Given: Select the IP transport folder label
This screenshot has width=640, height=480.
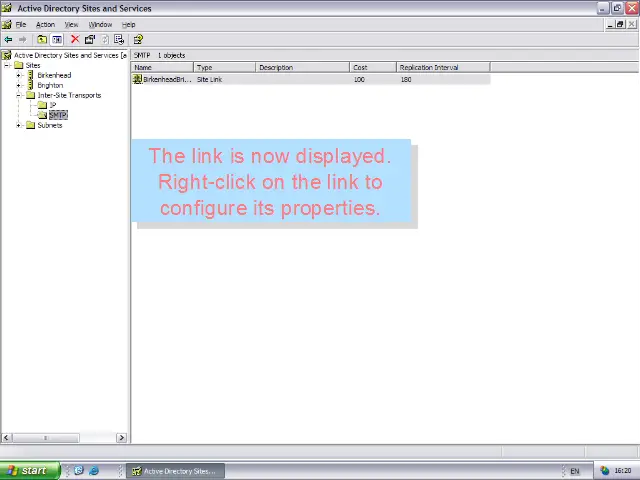Looking at the screenshot, I should tap(53, 105).
